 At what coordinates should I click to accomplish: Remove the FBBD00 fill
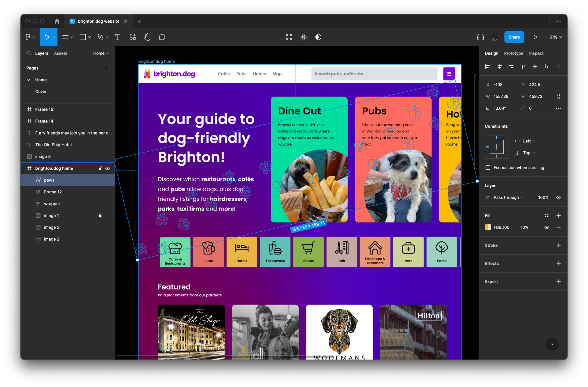click(x=559, y=227)
